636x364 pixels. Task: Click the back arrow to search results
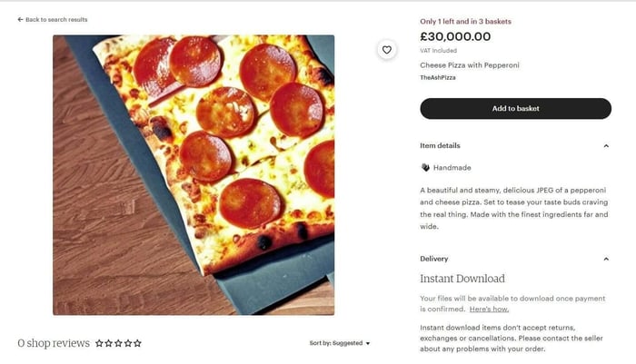[20, 19]
